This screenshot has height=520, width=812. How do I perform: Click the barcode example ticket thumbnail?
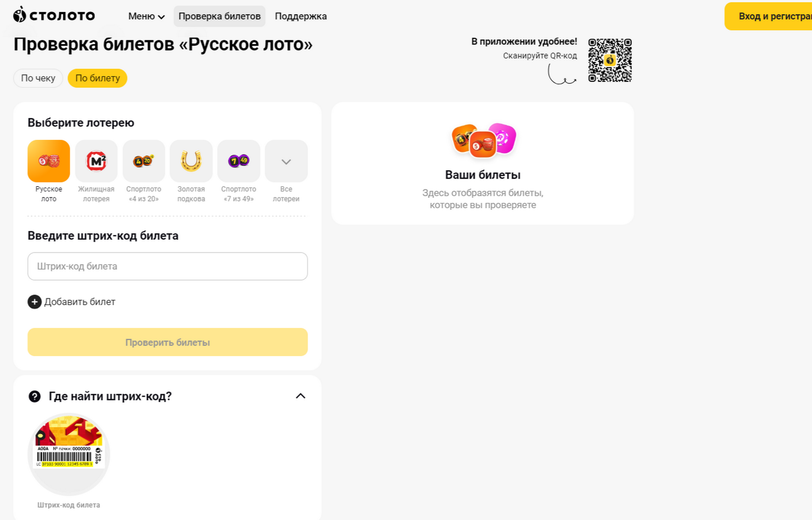[69, 454]
